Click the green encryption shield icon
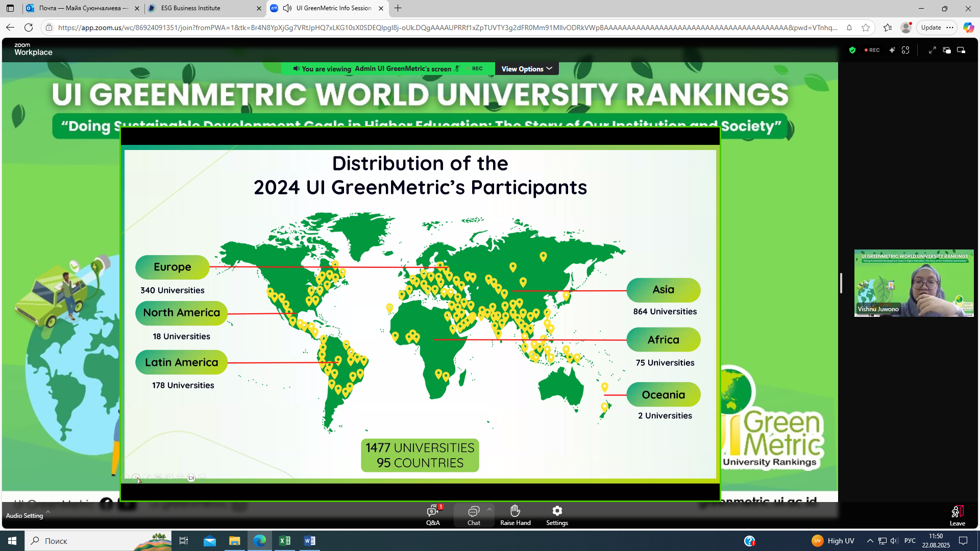The height and width of the screenshot is (551, 980). pyautogui.click(x=852, y=50)
